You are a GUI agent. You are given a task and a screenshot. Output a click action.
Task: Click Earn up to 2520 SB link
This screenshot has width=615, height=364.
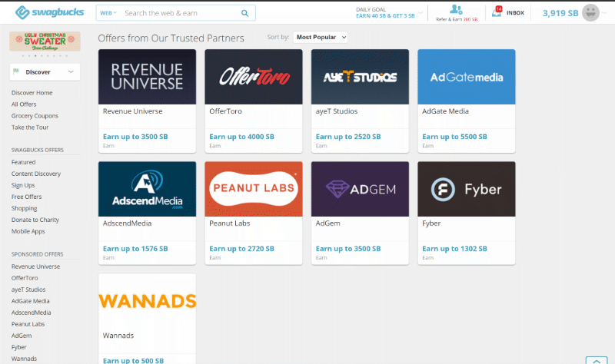click(348, 137)
